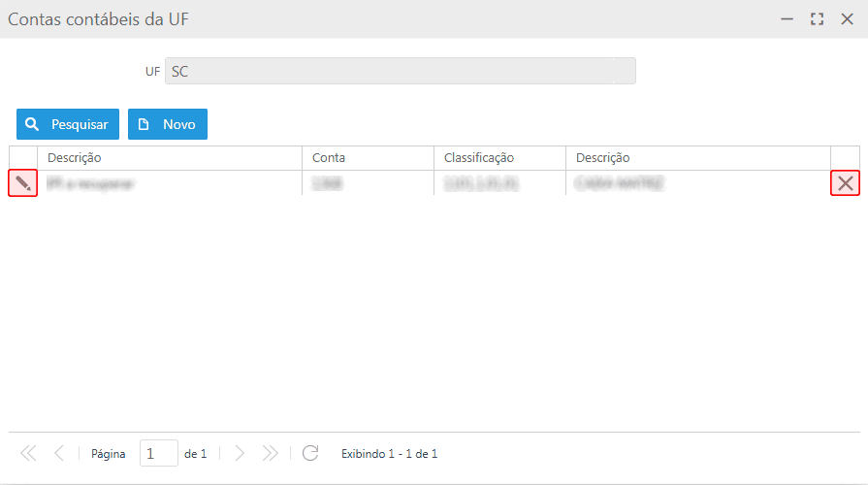Go to the previous page arrow

pos(59,453)
